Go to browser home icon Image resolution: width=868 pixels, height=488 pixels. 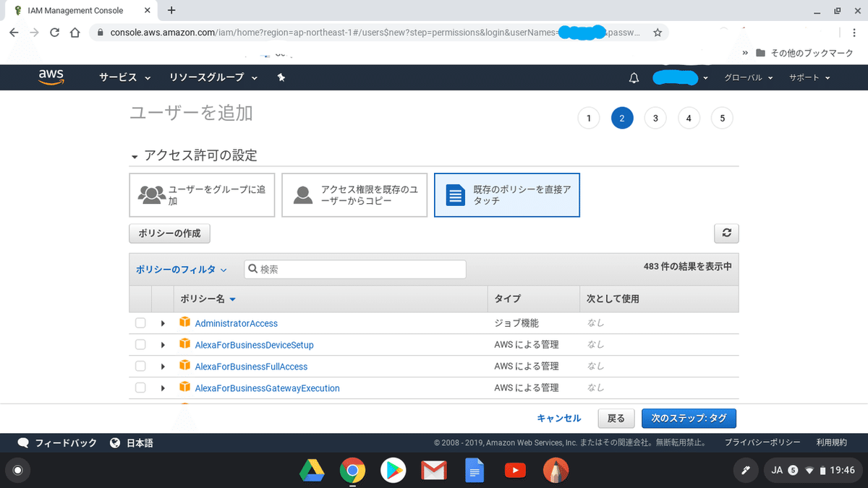pos(75,33)
